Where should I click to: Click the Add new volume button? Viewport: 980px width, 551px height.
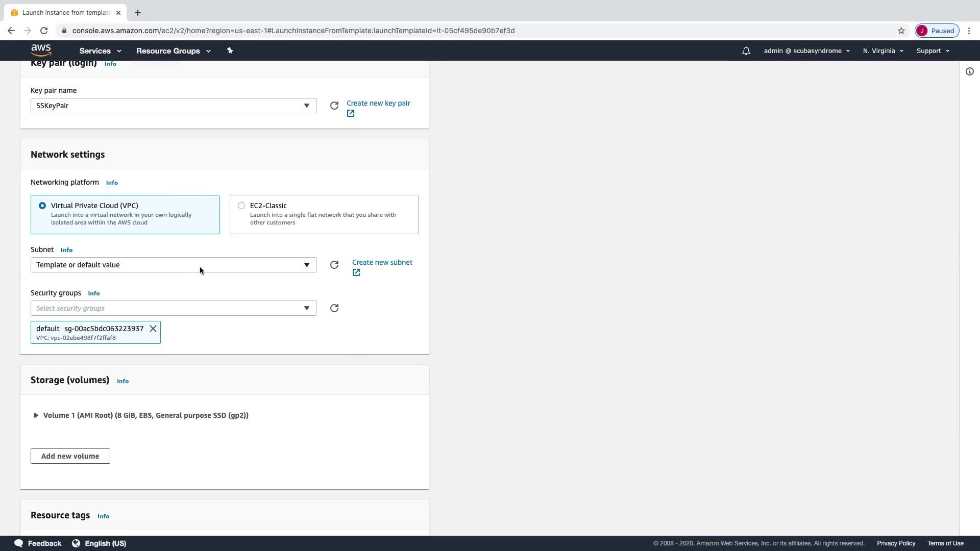(70, 456)
